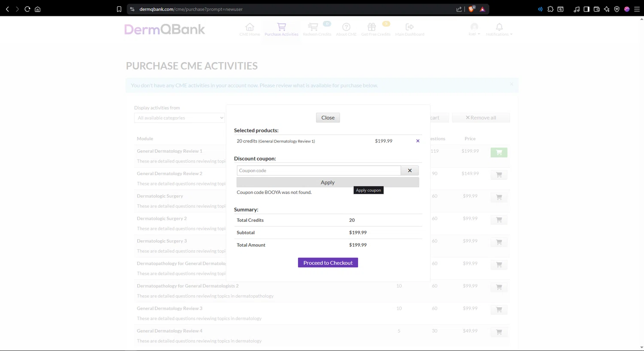
Task: Share this page using the share icon
Action: click(x=459, y=9)
